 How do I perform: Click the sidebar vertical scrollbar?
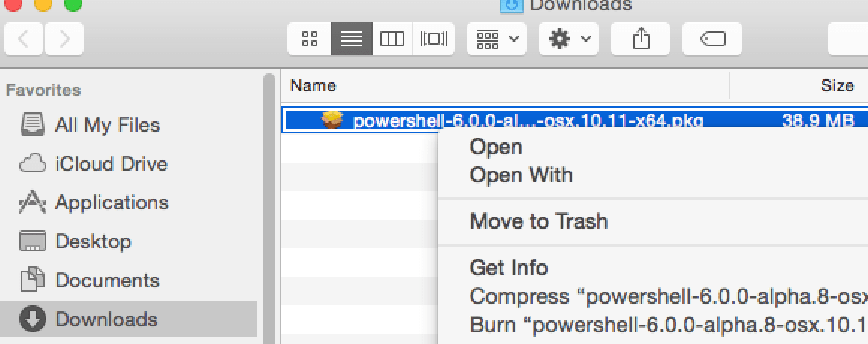[269, 209]
